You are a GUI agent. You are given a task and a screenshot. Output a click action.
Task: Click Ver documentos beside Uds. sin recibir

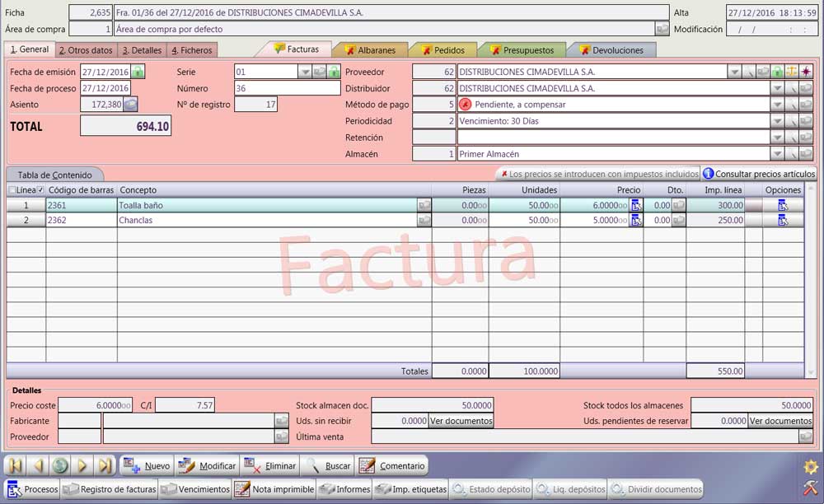point(461,421)
